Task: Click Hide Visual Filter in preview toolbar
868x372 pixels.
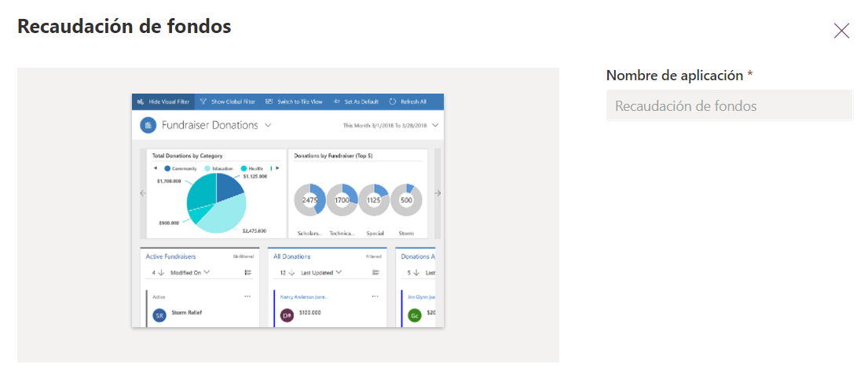Action: tap(163, 101)
